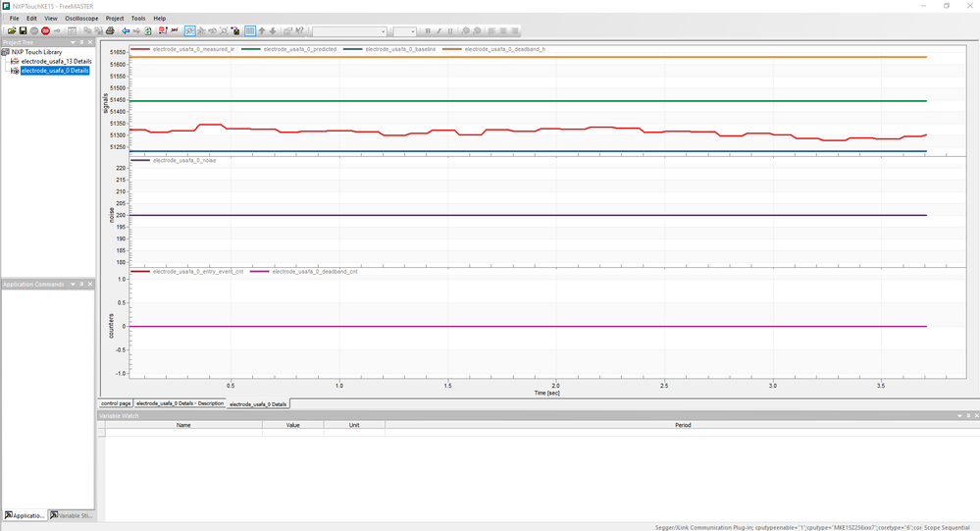Open the File menu
Viewport: 980px width, 531px height.
pyautogui.click(x=14, y=18)
